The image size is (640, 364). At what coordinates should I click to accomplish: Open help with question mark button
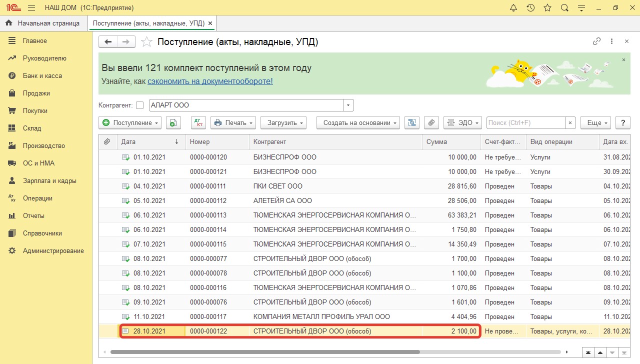click(622, 122)
